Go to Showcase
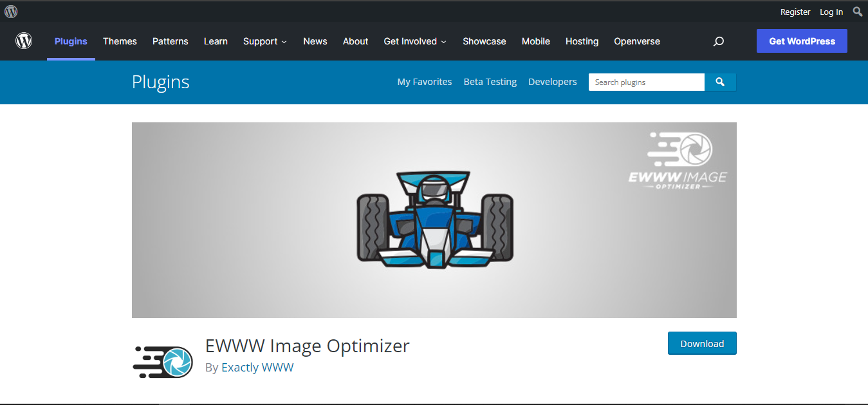The height and width of the screenshot is (405, 868). [485, 41]
